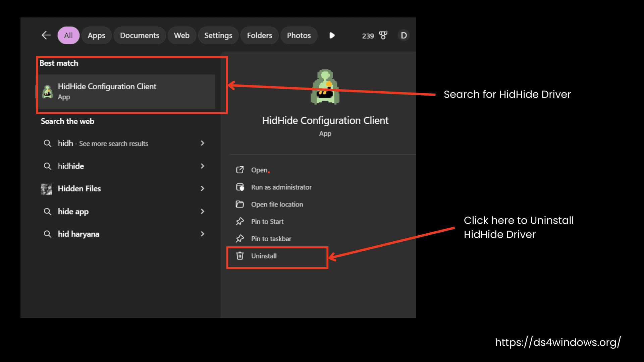
Task: Click the Open action icon
Action: click(240, 170)
